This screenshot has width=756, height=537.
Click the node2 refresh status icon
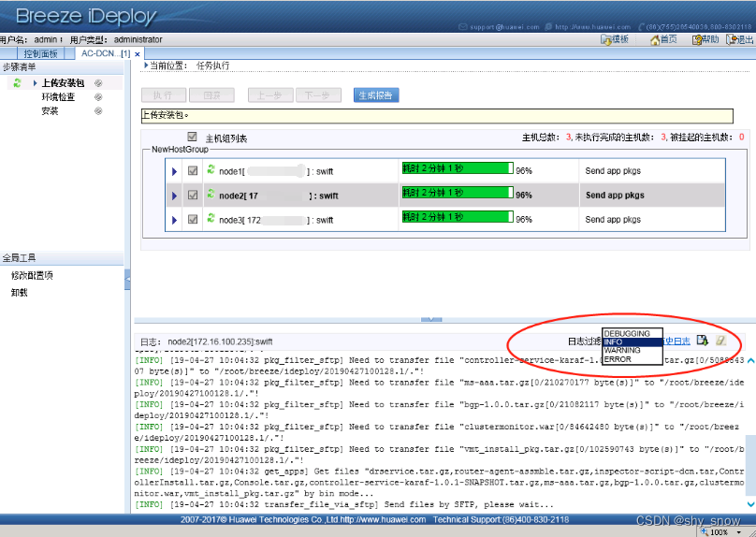(211, 194)
